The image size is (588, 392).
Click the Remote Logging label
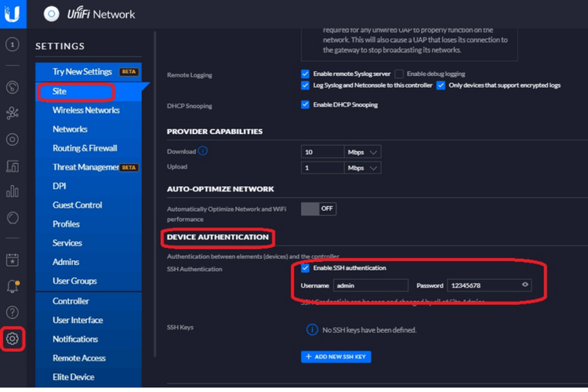coord(190,75)
